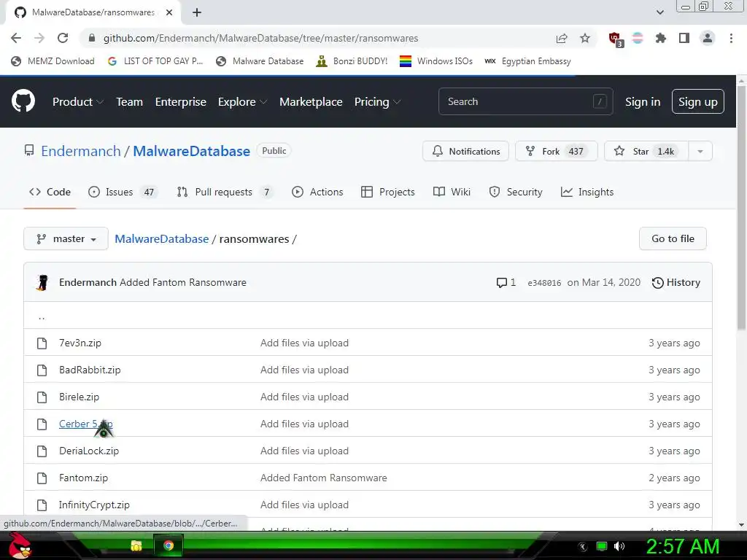
Task: Switch to the Wiki tab
Action: (x=452, y=192)
